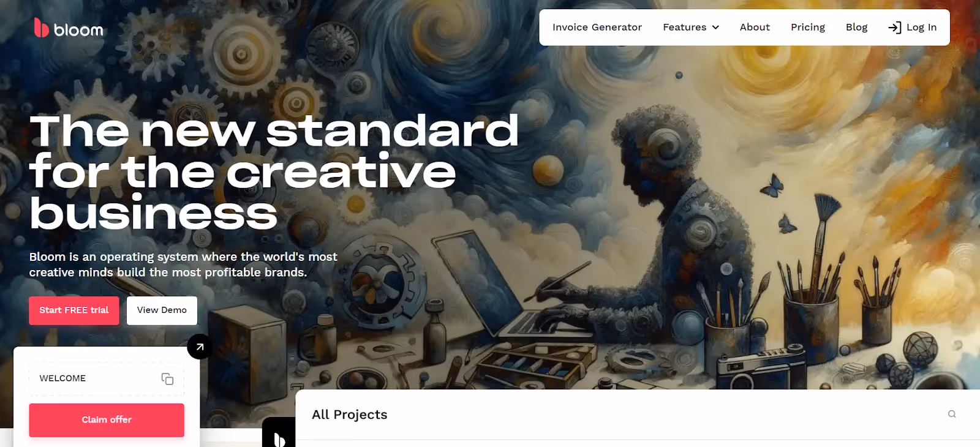Expand the chevron next to Features
The image size is (980, 447).
point(715,28)
